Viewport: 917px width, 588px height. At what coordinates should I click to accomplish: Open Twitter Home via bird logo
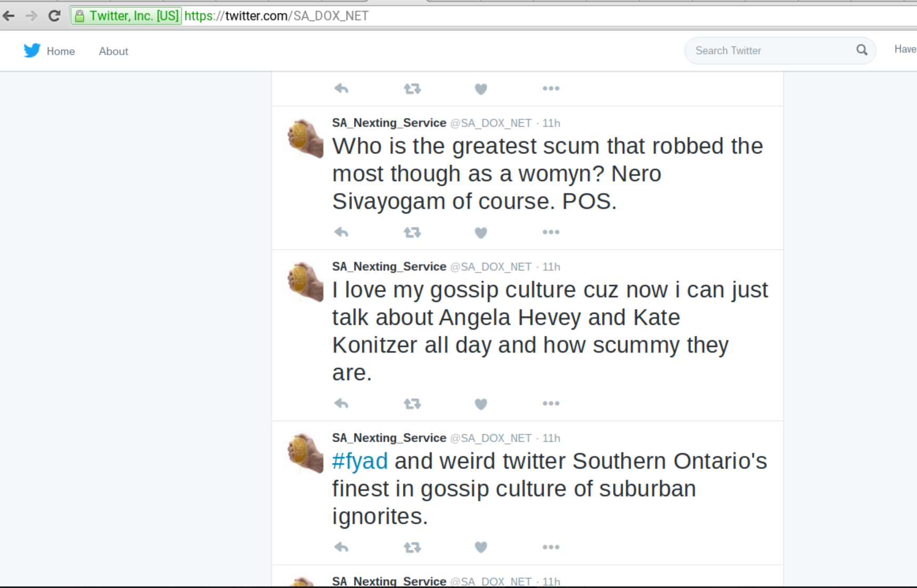tap(32, 51)
